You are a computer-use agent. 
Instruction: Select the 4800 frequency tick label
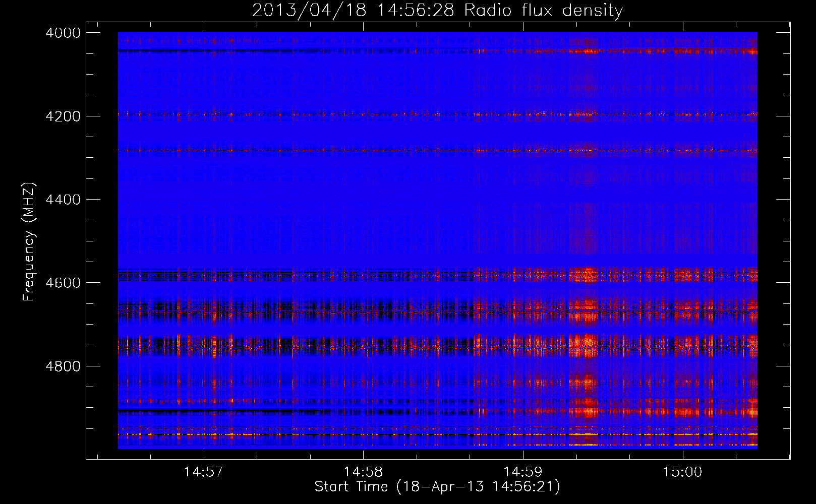click(63, 366)
